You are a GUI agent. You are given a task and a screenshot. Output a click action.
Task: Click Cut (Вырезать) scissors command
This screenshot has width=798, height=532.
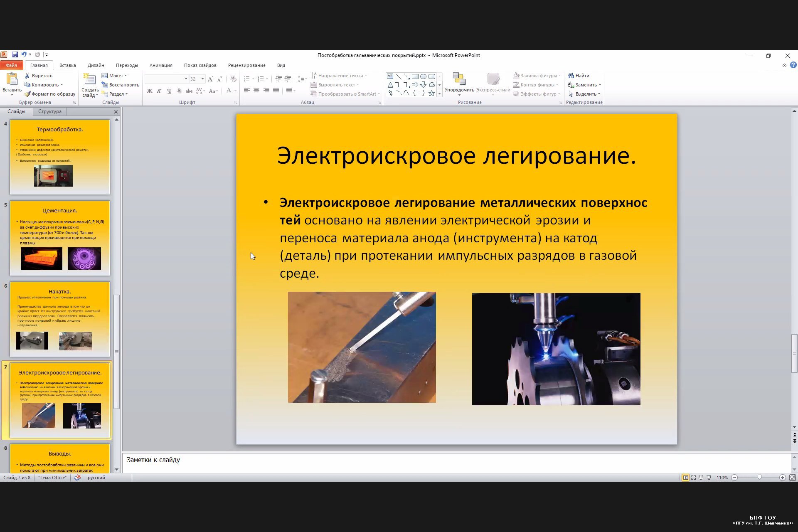(x=38, y=76)
